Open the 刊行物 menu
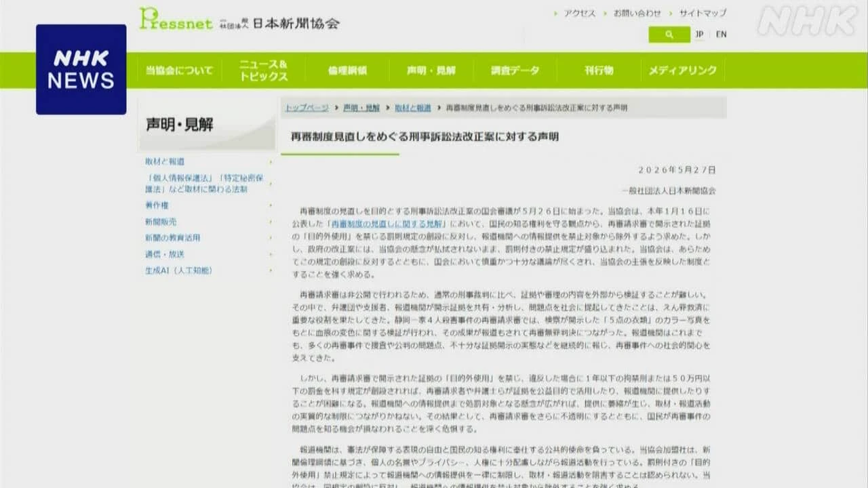Screen dimensions: 868x488 599,70
